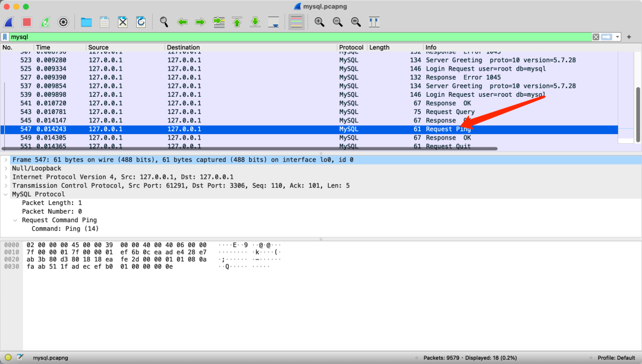Clear the mysql display filter

point(596,37)
